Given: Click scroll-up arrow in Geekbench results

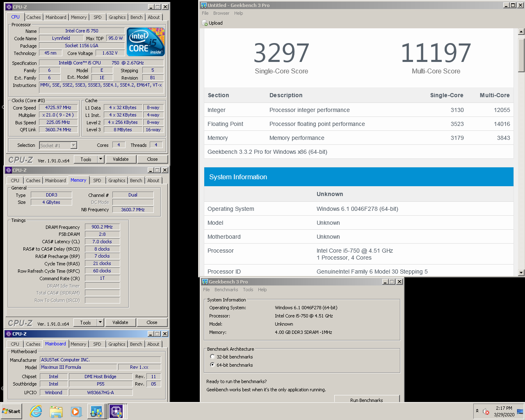Looking at the screenshot, I should click(x=521, y=32).
